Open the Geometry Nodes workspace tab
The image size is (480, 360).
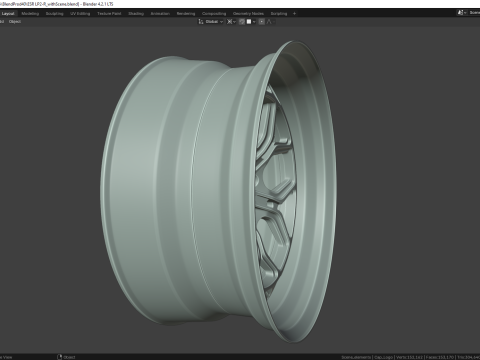pos(248,14)
